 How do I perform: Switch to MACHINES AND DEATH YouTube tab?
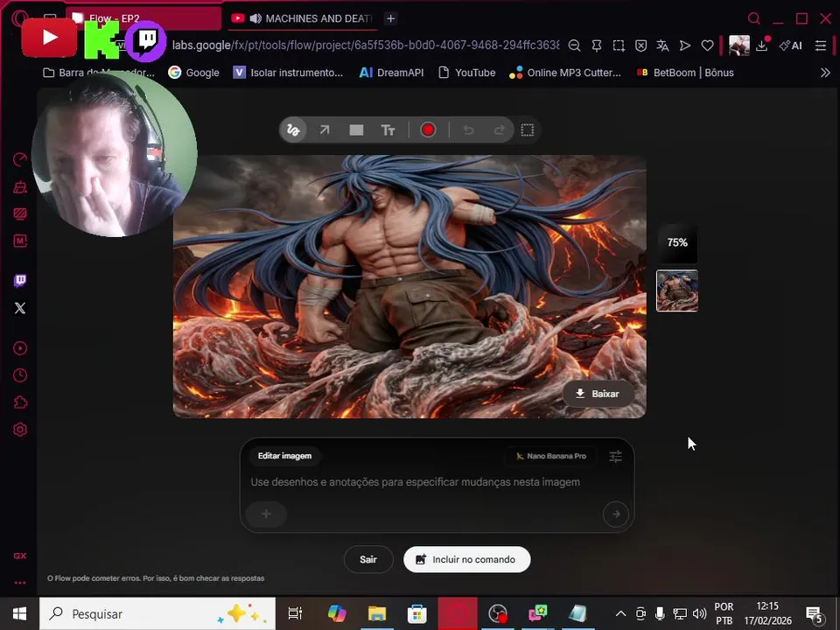click(x=302, y=18)
